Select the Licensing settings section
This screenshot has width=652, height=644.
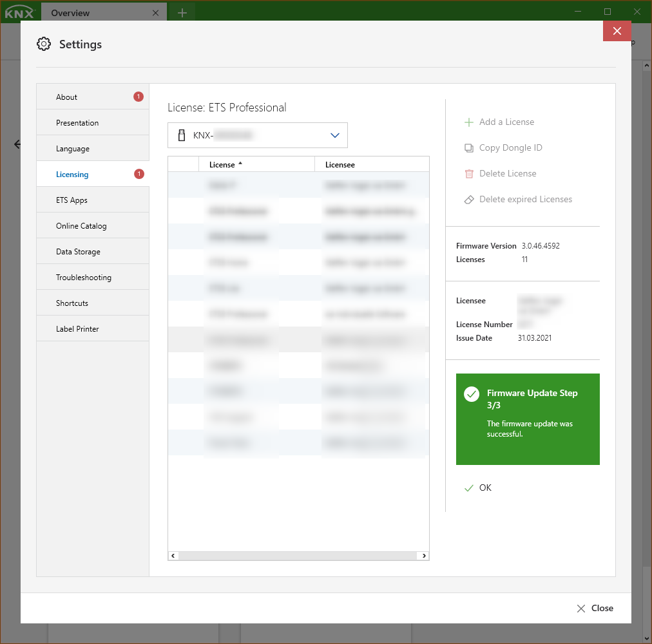(x=93, y=174)
